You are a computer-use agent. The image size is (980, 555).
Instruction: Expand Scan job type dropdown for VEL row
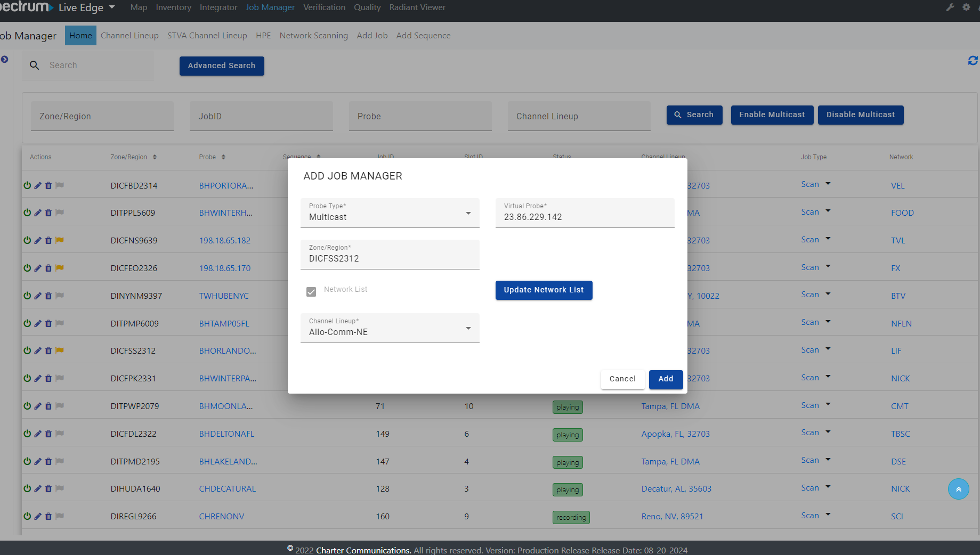[828, 184]
